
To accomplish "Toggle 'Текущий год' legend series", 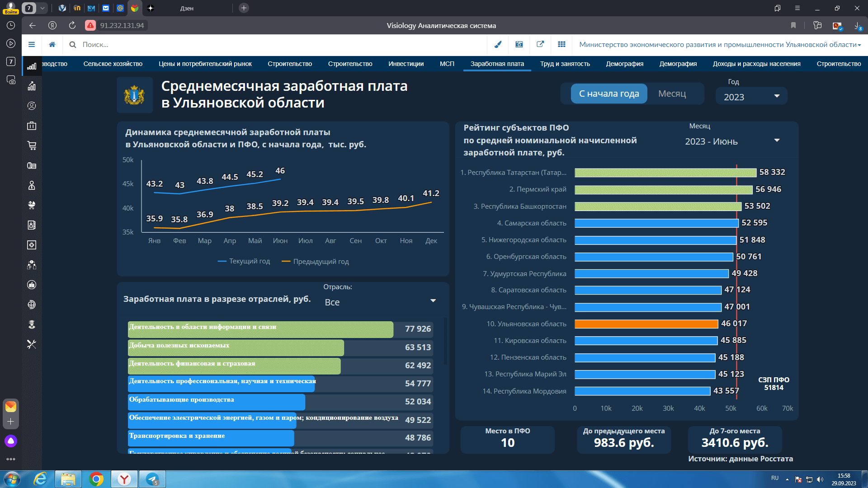I will (244, 261).
